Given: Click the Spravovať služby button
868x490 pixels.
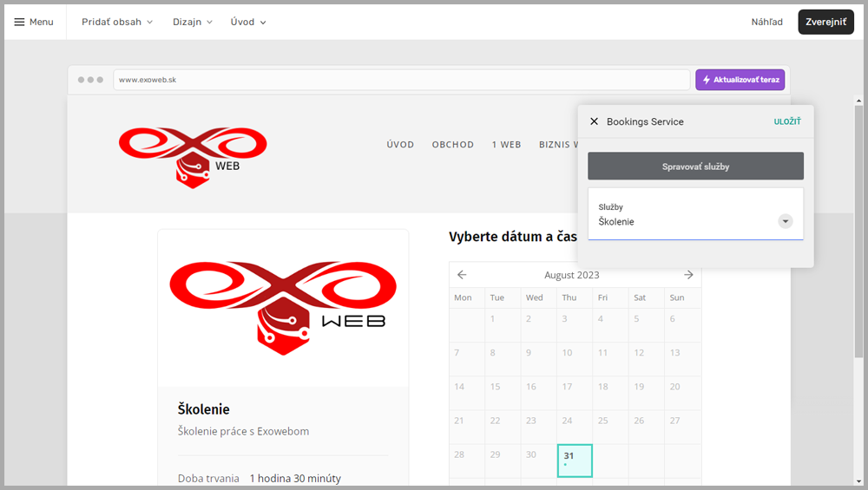Looking at the screenshot, I should point(695,166).
